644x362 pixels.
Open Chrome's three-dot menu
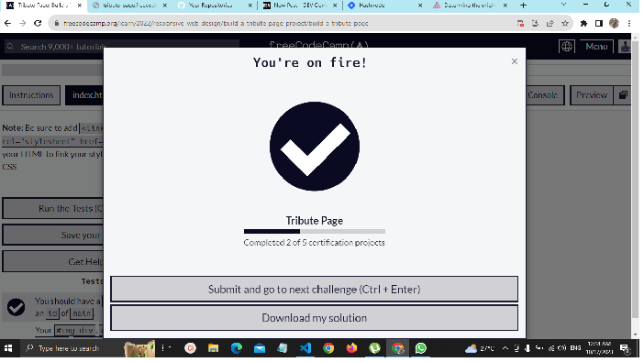(629, 24)
